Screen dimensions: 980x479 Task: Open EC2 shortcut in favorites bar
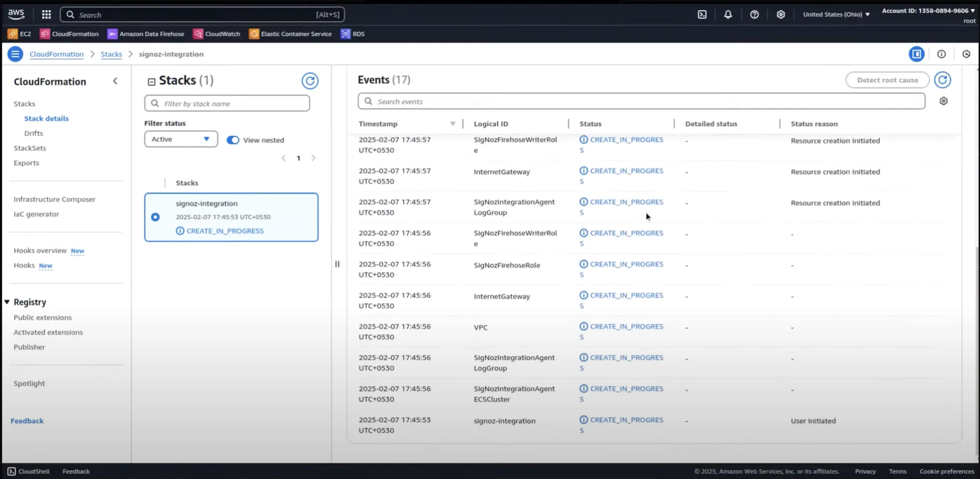click(19, 34)
